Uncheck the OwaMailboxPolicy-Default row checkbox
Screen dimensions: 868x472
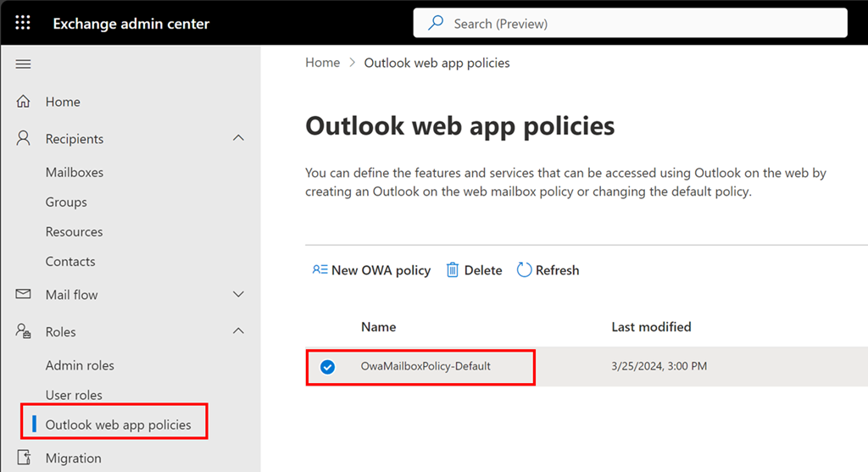pyautogui.click(x=327, y=367)
